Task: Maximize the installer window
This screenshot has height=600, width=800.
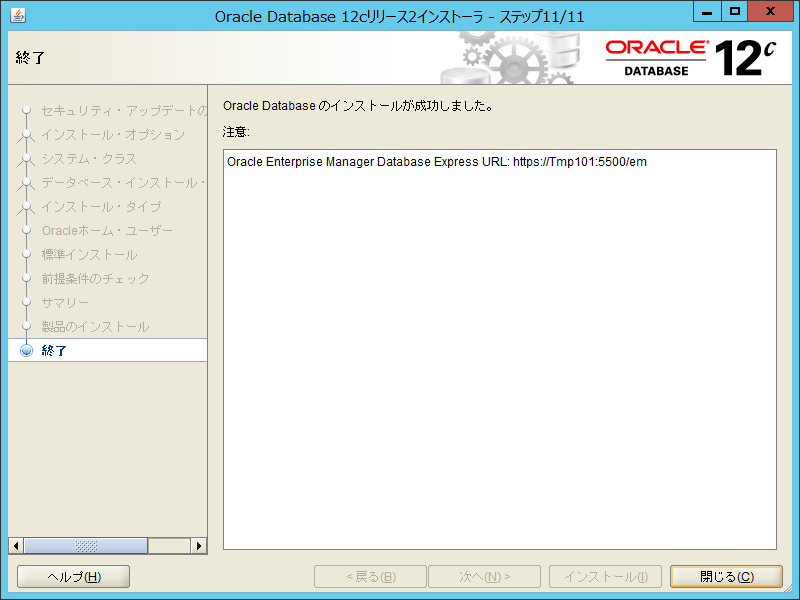Action: [x=735, y=12]
